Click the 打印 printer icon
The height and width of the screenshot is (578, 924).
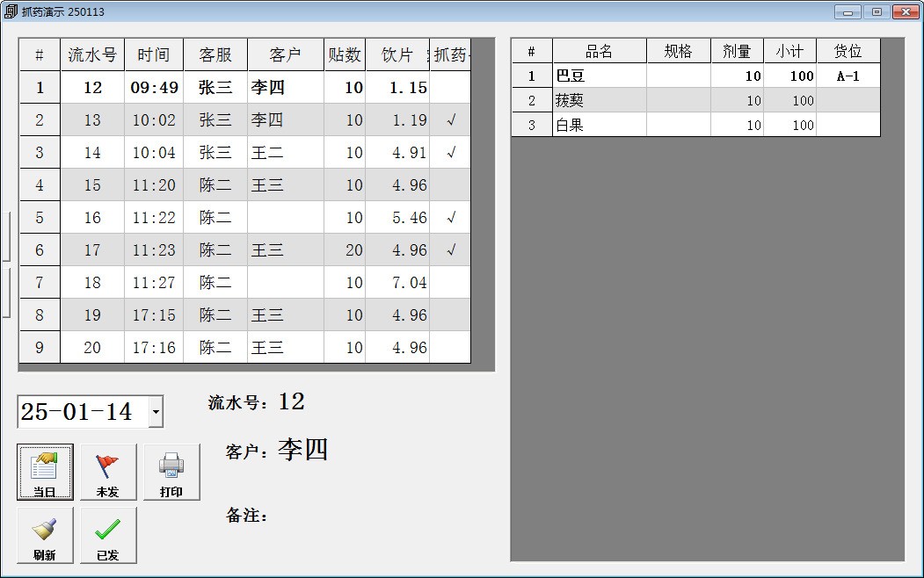point(171,472)
